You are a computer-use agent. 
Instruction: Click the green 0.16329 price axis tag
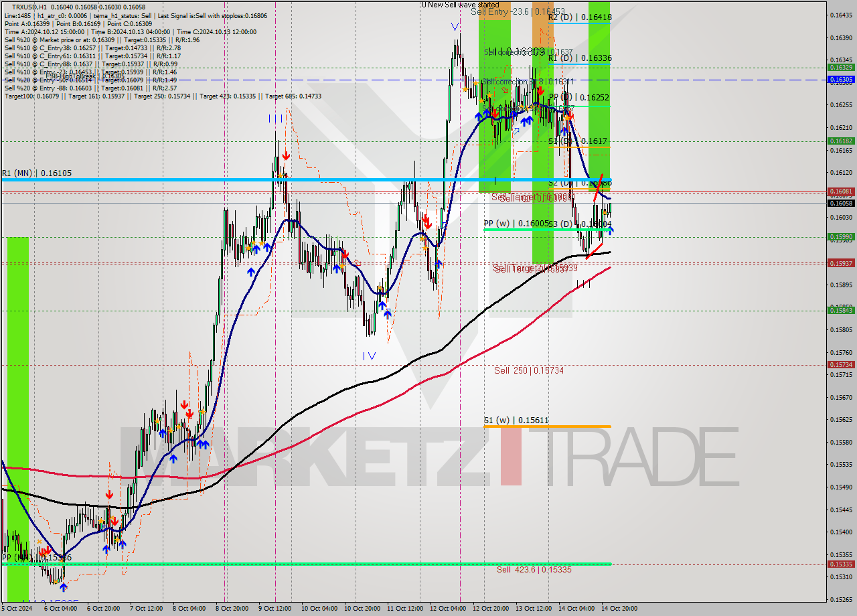(x=841, y=67)
